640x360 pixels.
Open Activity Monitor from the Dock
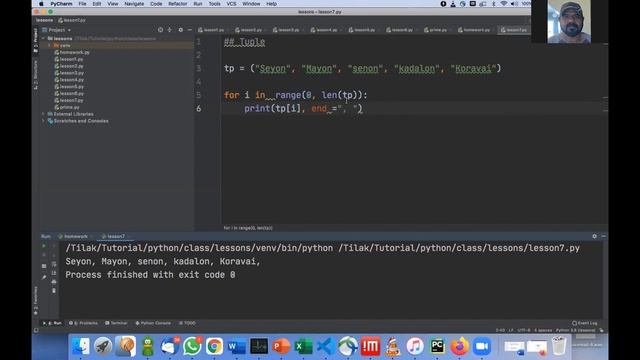click(x=259, y=346)
